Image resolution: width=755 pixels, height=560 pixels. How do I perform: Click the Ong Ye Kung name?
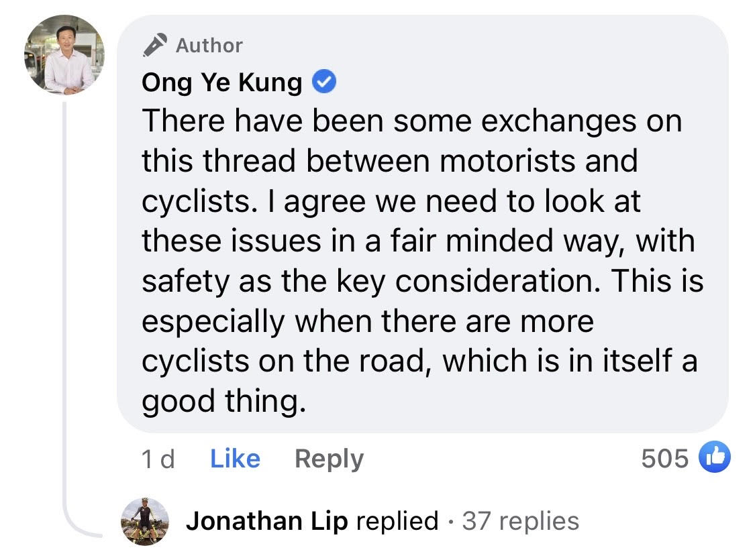221,82
